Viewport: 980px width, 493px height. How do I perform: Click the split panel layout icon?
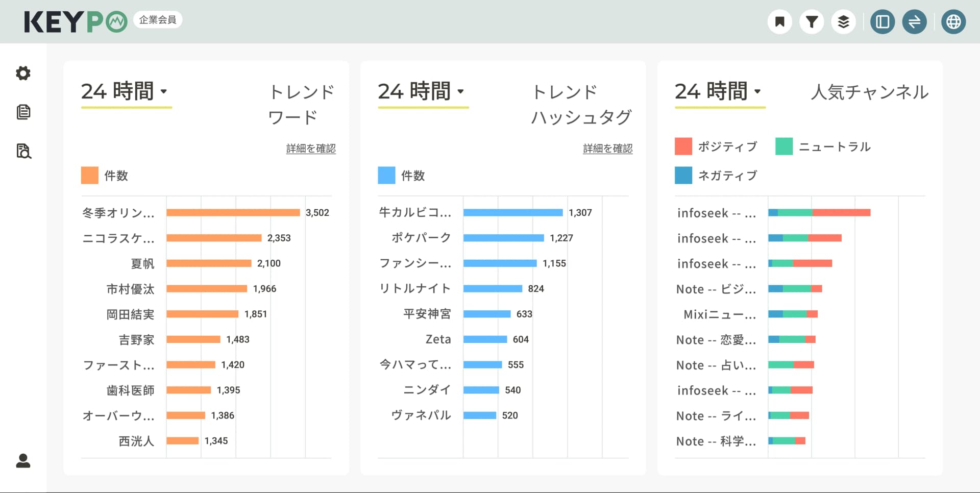883,21
